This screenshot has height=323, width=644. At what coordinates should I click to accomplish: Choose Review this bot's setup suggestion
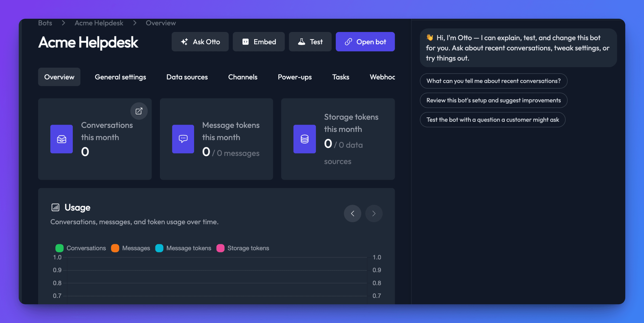pyautogui.click(x=493, y=100)
